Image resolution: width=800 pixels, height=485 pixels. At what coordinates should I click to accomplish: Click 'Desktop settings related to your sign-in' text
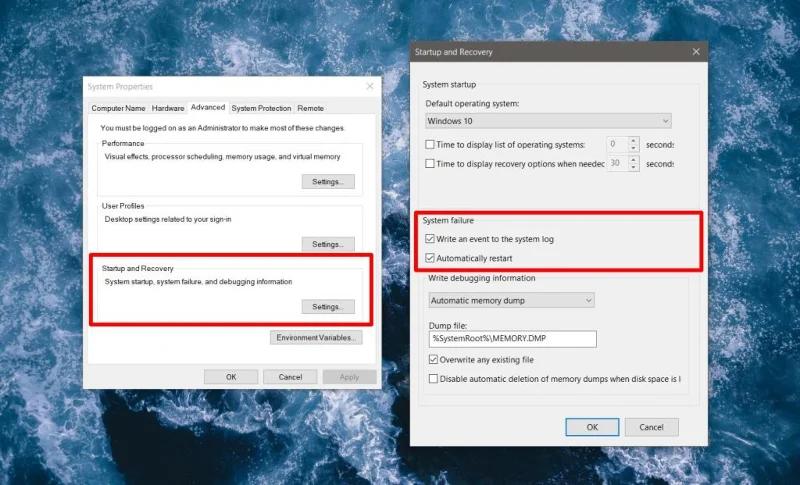(168, 219)
